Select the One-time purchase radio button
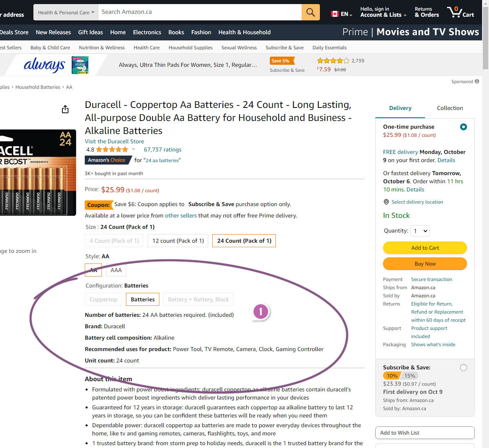Image resolution: width=489 pixels, height=448 pixels. pyautogui.click(x=463, y=127)
